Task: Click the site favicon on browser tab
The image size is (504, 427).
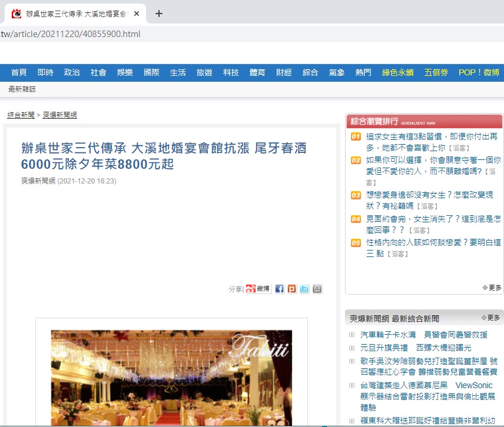Action: [x=16, y=14]
